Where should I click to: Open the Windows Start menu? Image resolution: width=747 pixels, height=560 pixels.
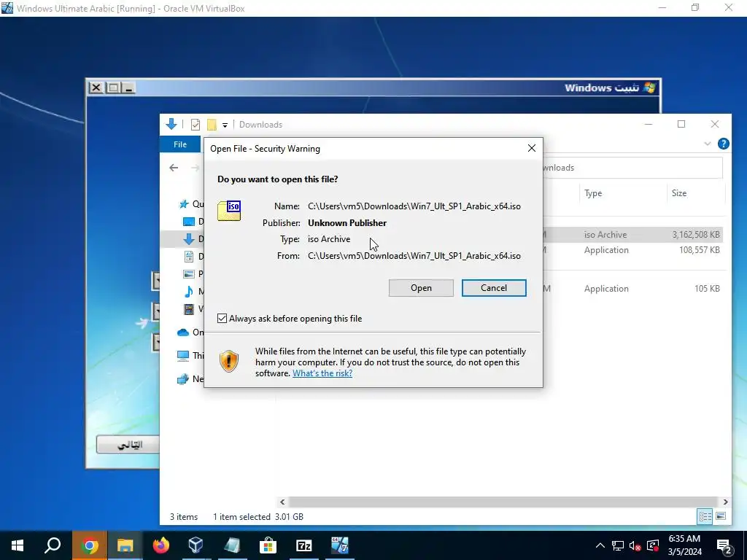pos(18,545)
